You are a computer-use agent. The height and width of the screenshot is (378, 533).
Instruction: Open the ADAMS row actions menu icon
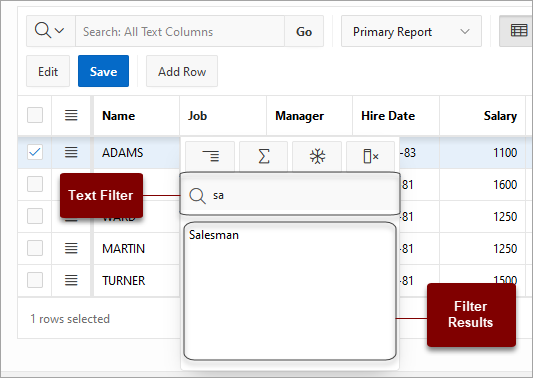[71, 152]
